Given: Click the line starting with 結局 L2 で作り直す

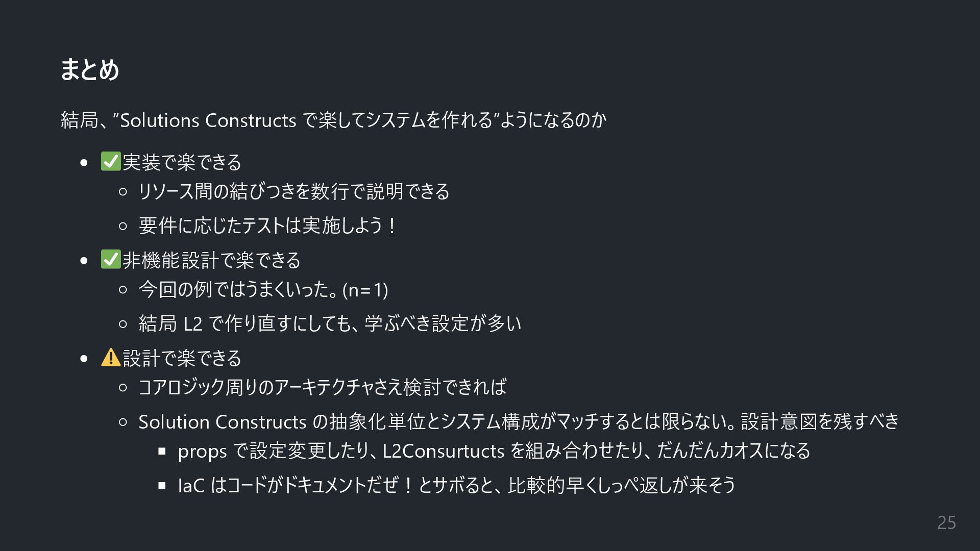Looking at the screenshot, I should (330, 323).
